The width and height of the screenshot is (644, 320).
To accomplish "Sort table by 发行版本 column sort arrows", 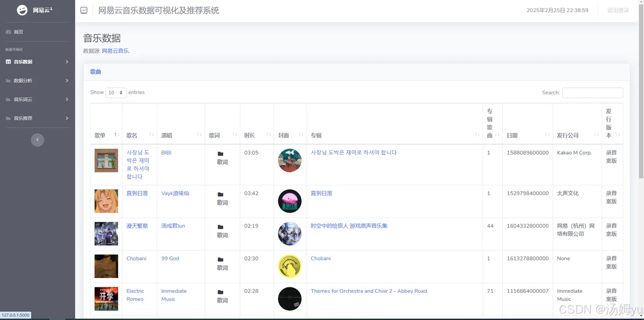I will [x=618, y=134].
